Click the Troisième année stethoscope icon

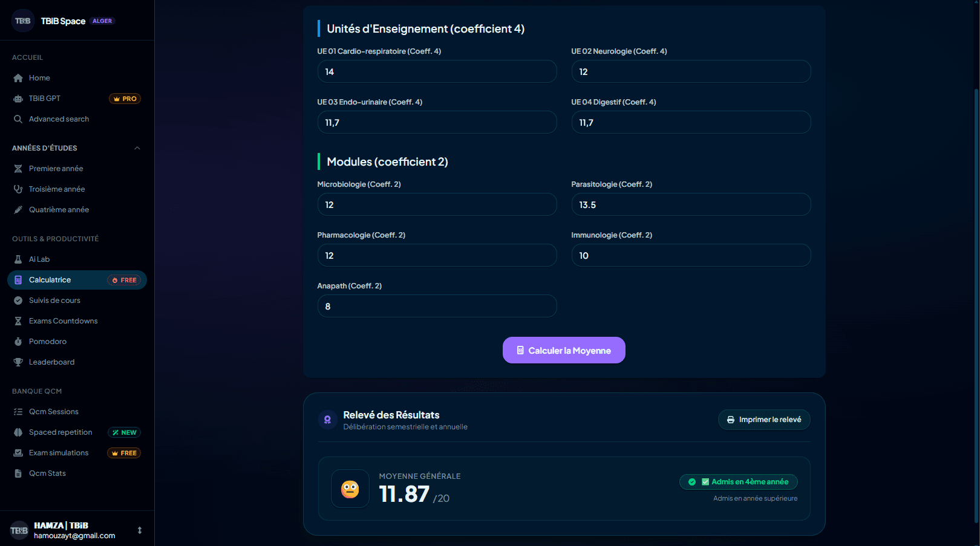coord(18,189)
